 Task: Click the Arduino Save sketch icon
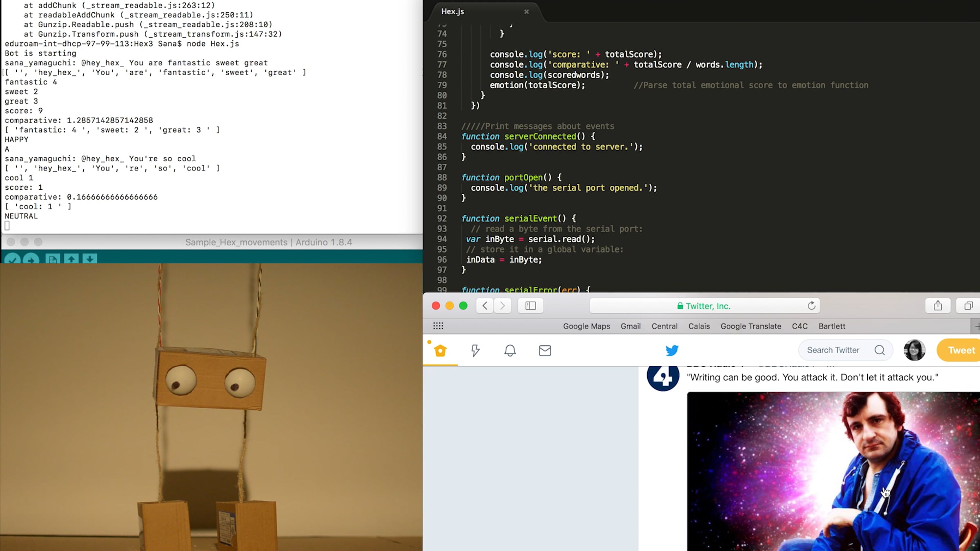[x=90, y=259]
